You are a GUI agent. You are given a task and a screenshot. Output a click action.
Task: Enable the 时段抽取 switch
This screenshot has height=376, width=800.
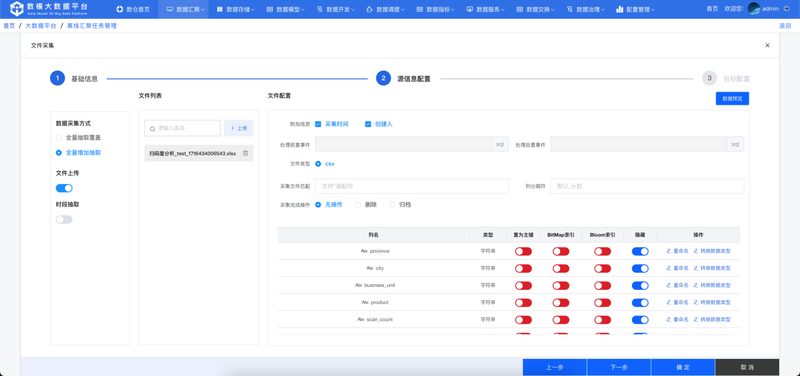(64, 219)
